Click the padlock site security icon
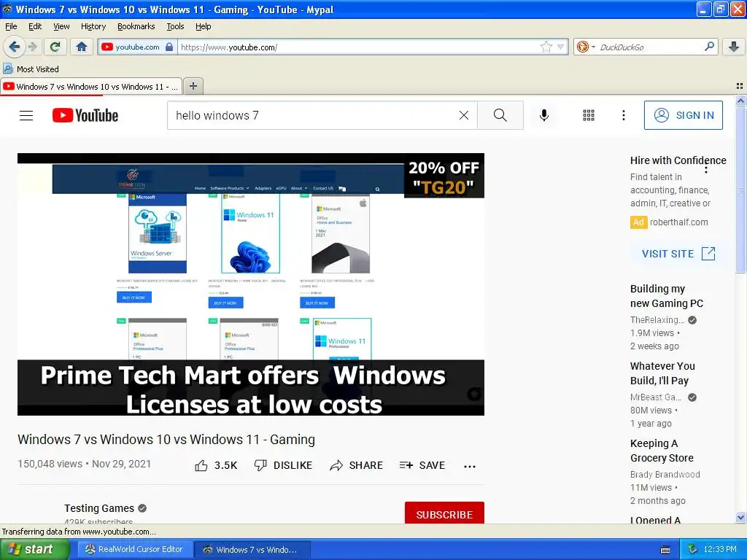 (169, 47)
